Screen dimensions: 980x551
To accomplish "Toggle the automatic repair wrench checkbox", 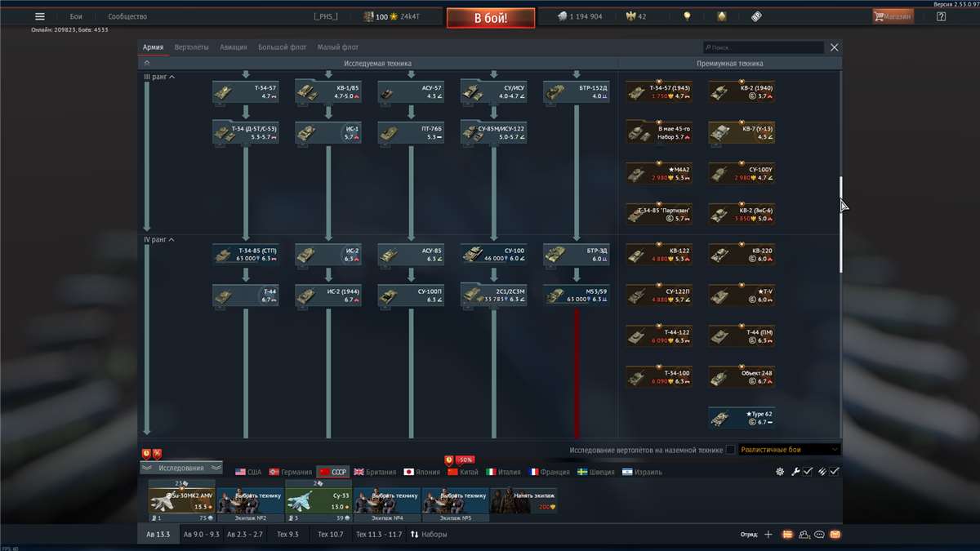I will click(x=807, y=472).
